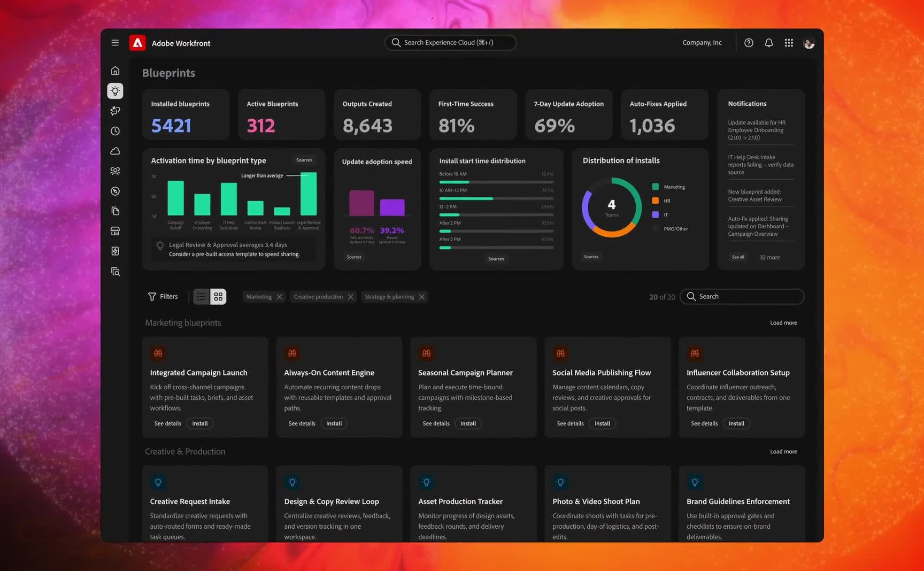
Task: See details for Always-On Content Engine
Action: coord(302,423)
